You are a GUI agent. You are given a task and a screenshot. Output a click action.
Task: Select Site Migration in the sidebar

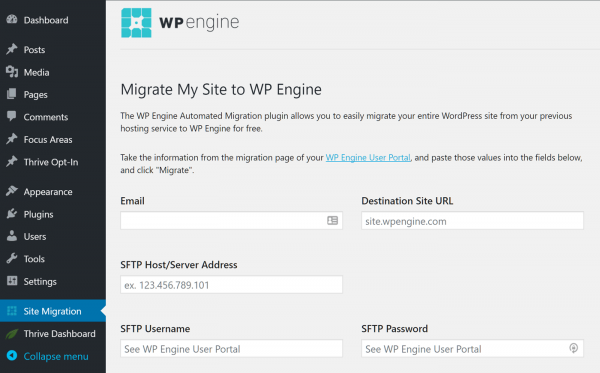click(53, 311)
